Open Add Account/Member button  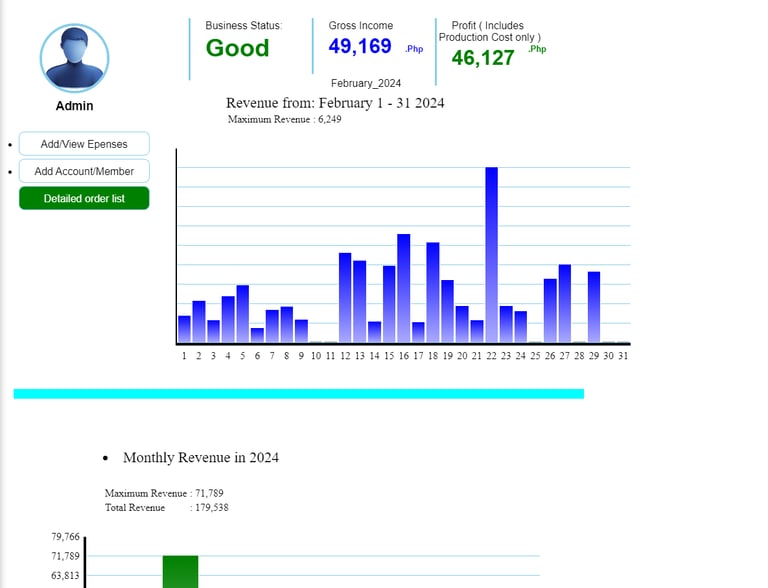click(84, 172)
